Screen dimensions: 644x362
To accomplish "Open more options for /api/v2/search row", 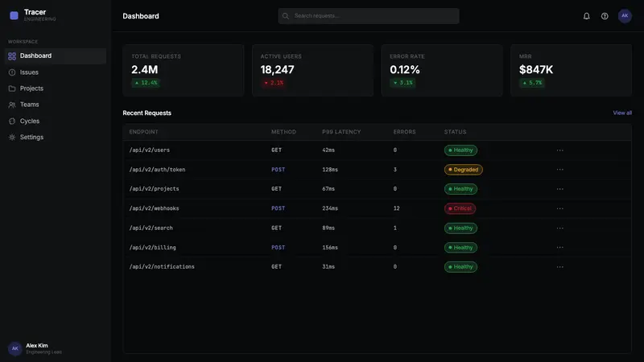I will [559, 228].
